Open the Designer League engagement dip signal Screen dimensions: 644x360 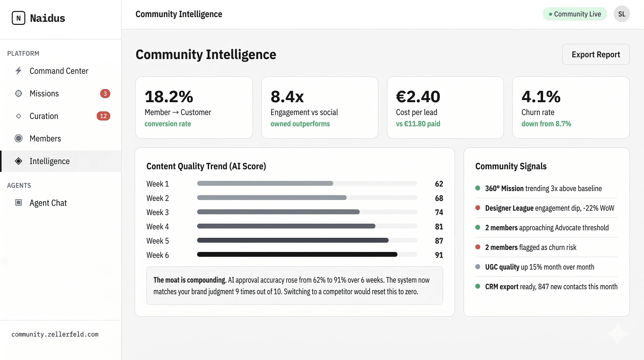pyautogui.click(x=549, y=208)
